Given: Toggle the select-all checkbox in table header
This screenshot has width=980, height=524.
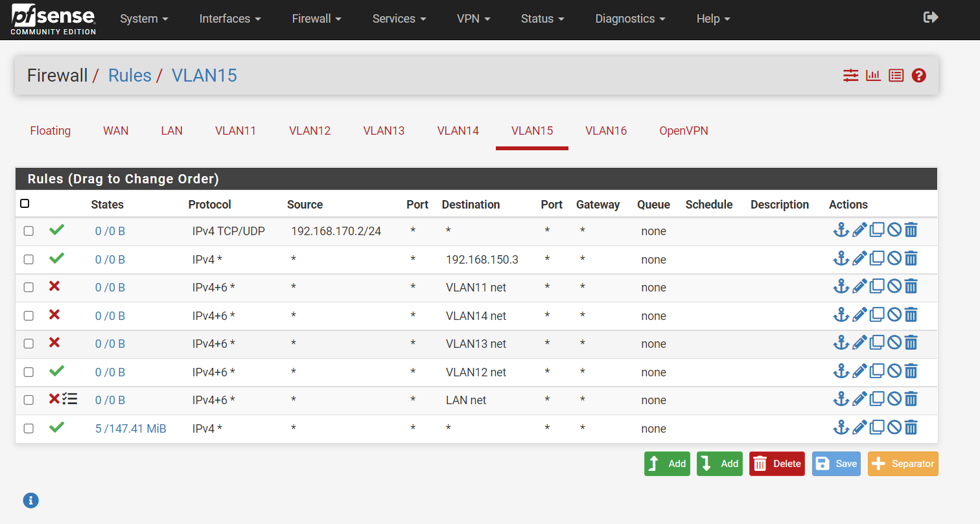Looking at the screenshot, I should tap(25, 203).
